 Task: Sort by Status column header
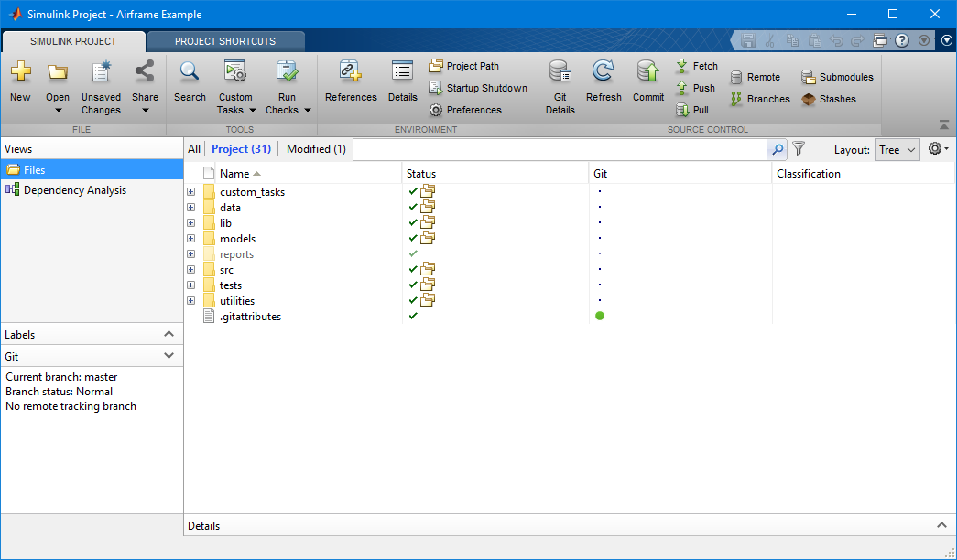(x=495, y=174)
